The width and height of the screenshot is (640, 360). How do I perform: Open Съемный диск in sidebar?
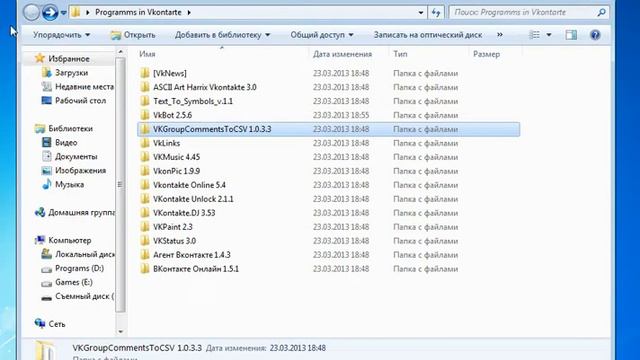pyautogui.click(x=84, y=296)
